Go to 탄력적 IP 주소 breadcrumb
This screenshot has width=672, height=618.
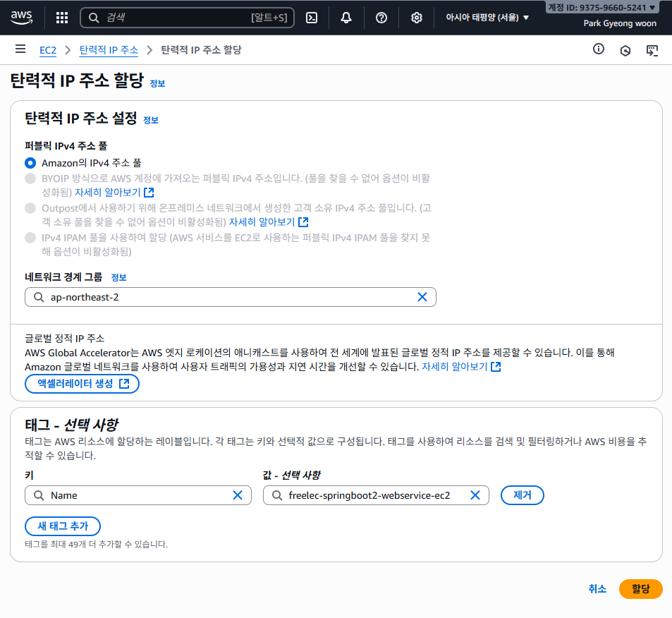(109, 50)
